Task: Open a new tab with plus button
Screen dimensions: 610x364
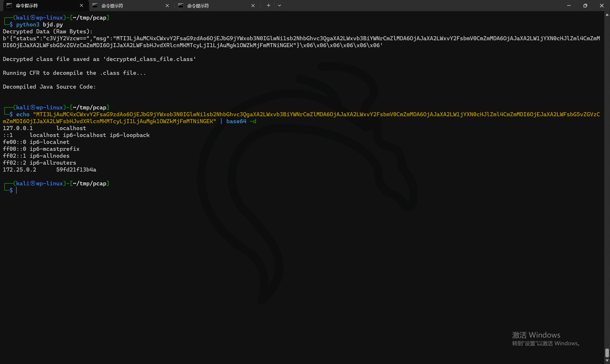Action: 269,5
